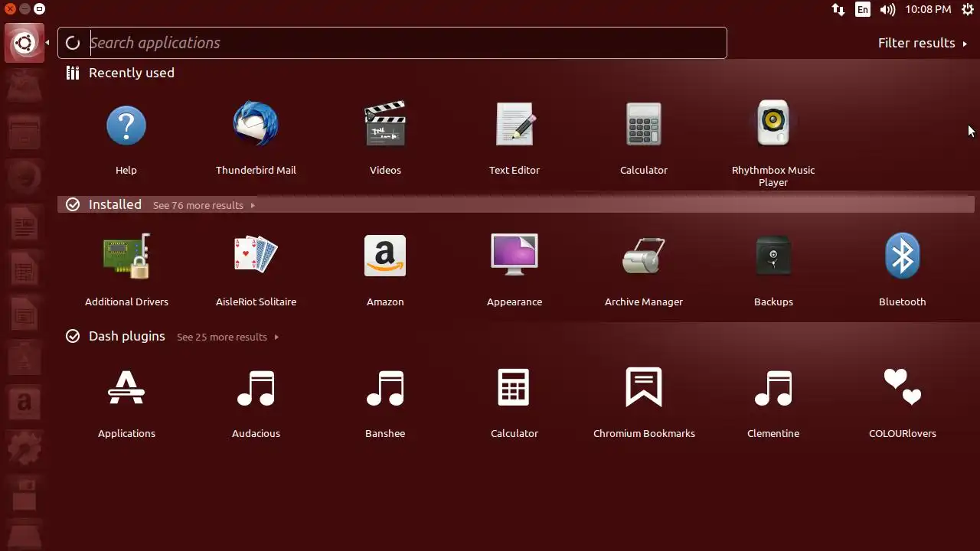This screenshot has height=551, width=980.
Task: Open the Amazon app in Installed
Action: (x=385, y=256)
